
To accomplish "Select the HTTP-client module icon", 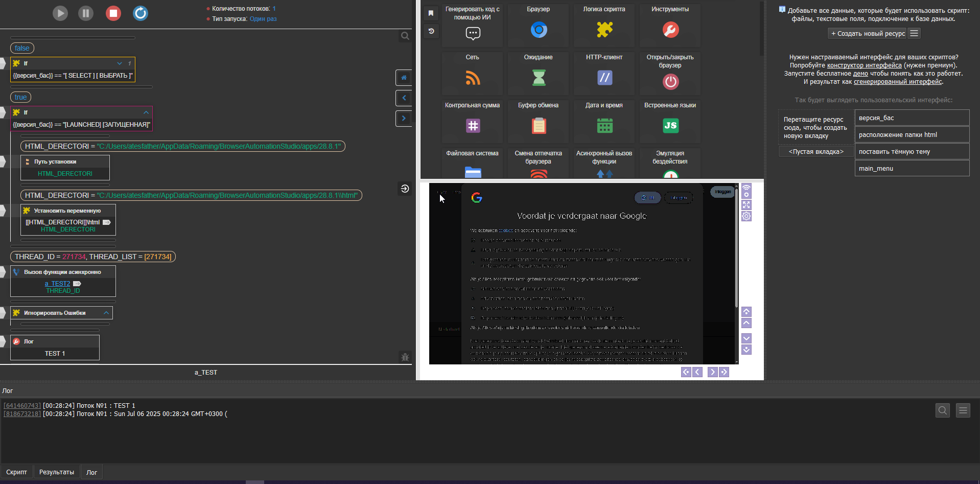I will (x=604, y=78).
